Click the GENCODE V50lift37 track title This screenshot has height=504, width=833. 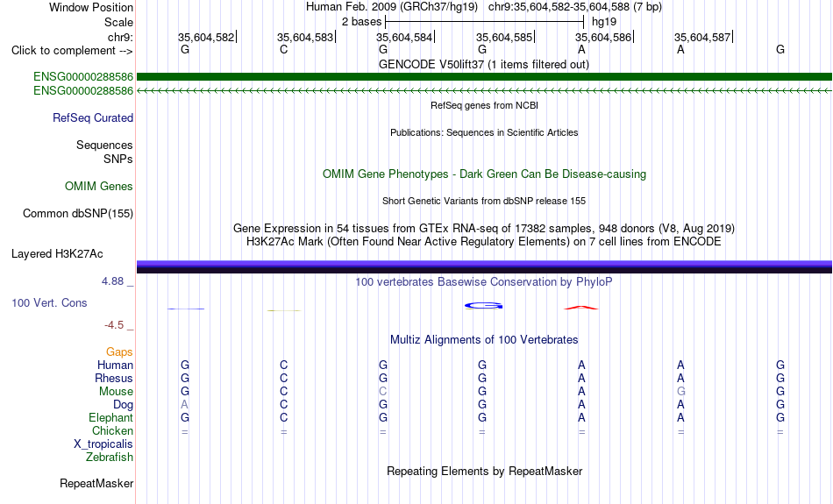tap(484, 64)
